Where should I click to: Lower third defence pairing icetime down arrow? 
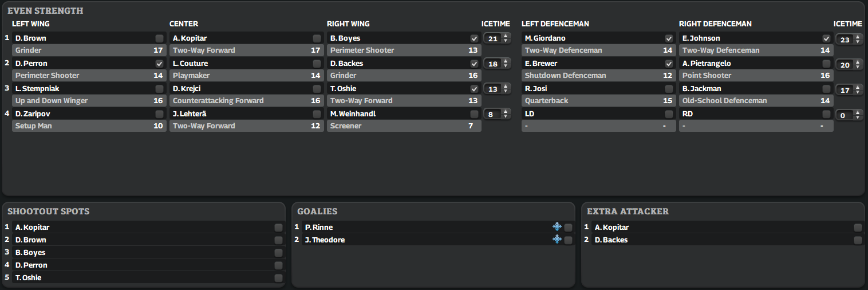tap(857, 92)
